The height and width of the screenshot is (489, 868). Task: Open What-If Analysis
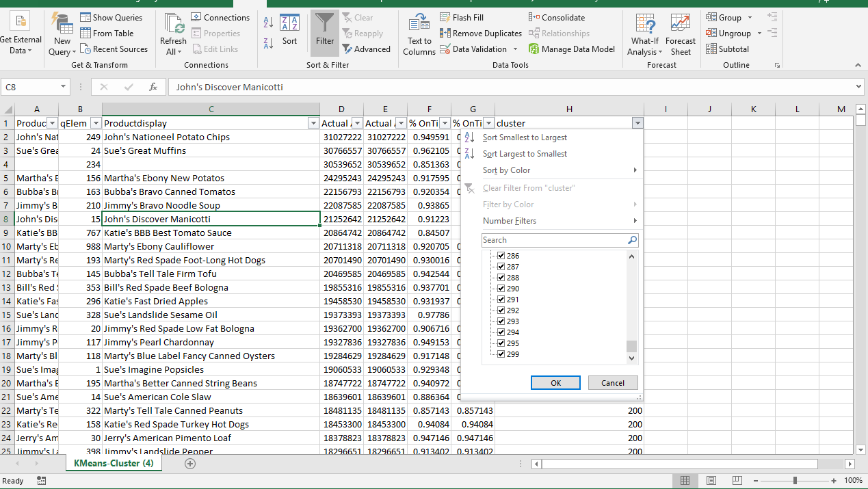point(645,34)
